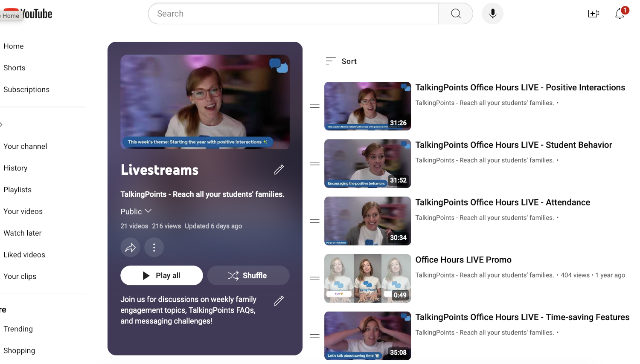This screenshot has width=640, height=364.
Task: Open Shorts in sidebar
Action: (15, 68)
